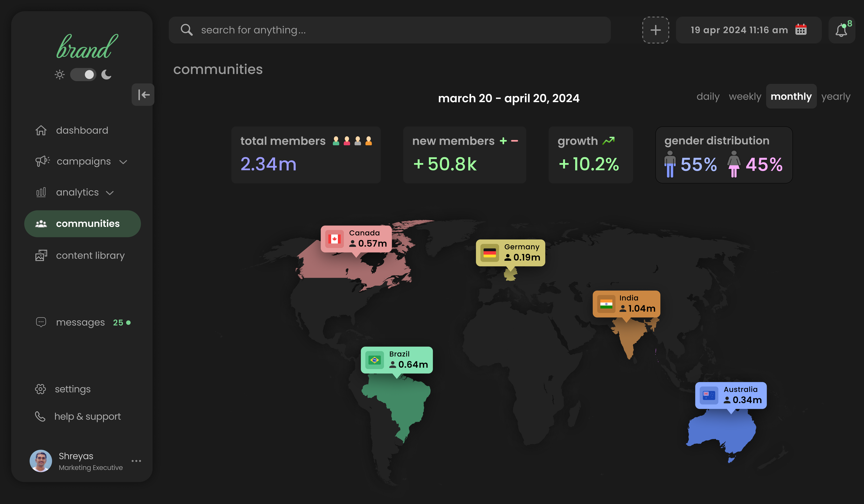
Task: Click the search magnifier icon
Action: coord(186,30)
